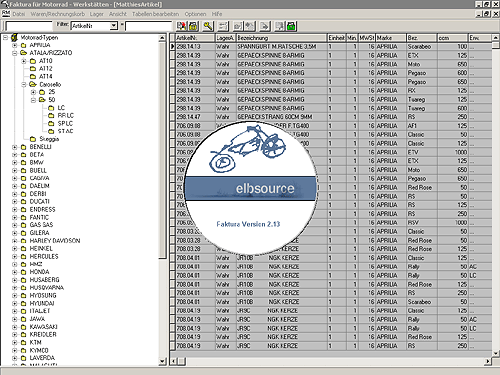The width and height of the screenshot is (500, 375).
Task: Collapse the ATALA/RIZZATO tree node
Action: pyautogui.click(x=15, y=53)
